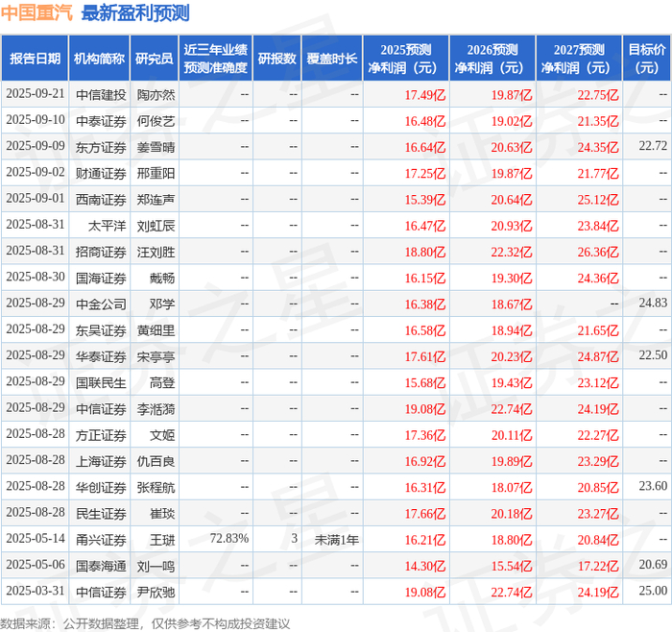The width and height of the screenshot is (672, 632).
Task: Click target price 23.60
Action: pyautogui.click(x=653, y=486)
